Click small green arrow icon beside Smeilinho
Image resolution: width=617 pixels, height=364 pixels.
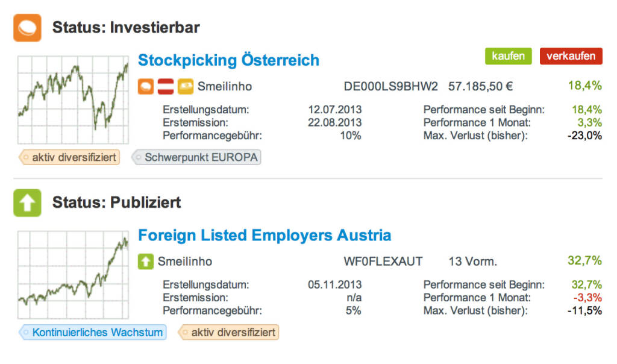[146, 262]
